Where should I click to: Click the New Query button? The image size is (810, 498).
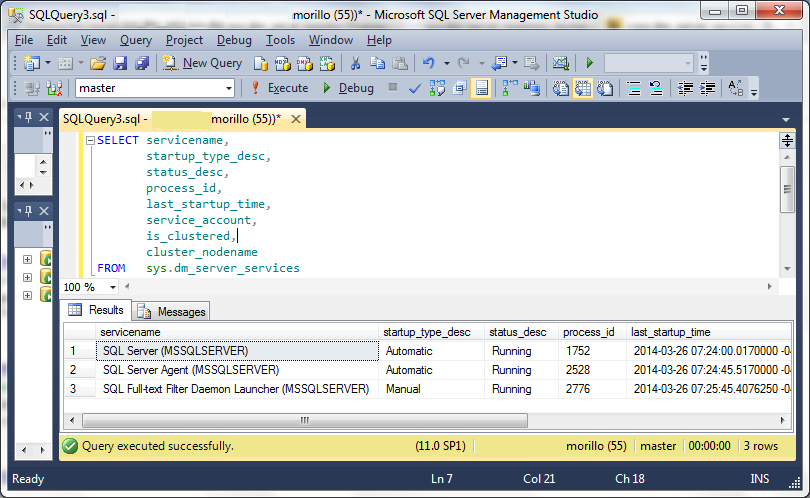click(202, 63)
